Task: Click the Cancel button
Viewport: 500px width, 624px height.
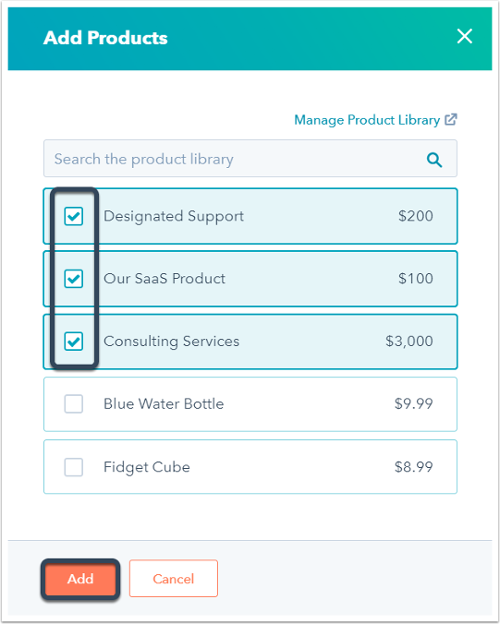Action: (174, 579)
